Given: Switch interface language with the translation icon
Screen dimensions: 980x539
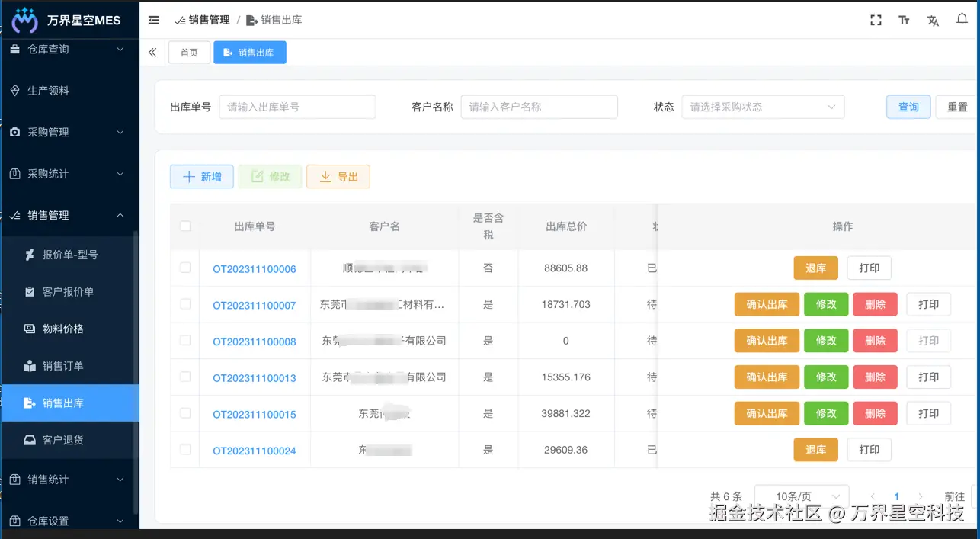Looking at the screenshot, I should tap(933, 21).
